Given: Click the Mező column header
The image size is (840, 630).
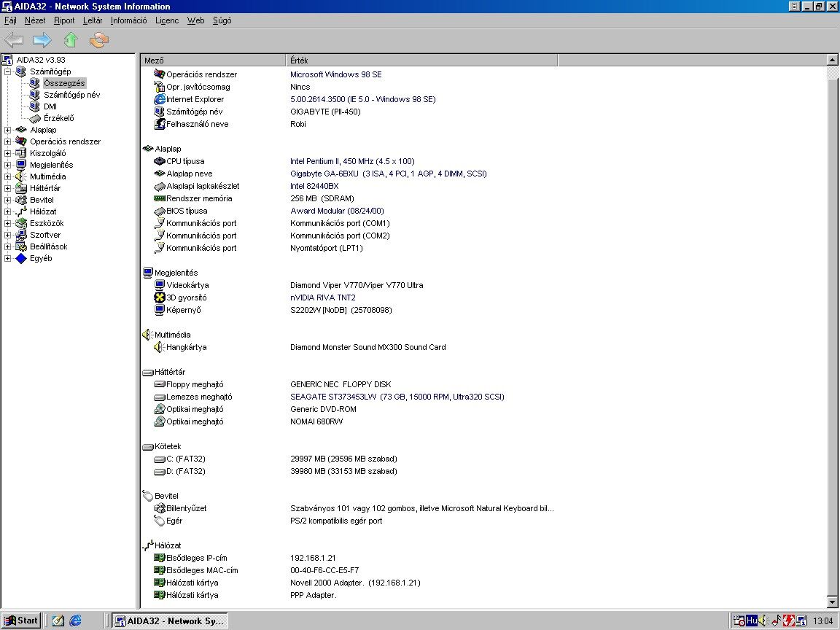Looking at the screenshot, I should click(x=213, y=61).
